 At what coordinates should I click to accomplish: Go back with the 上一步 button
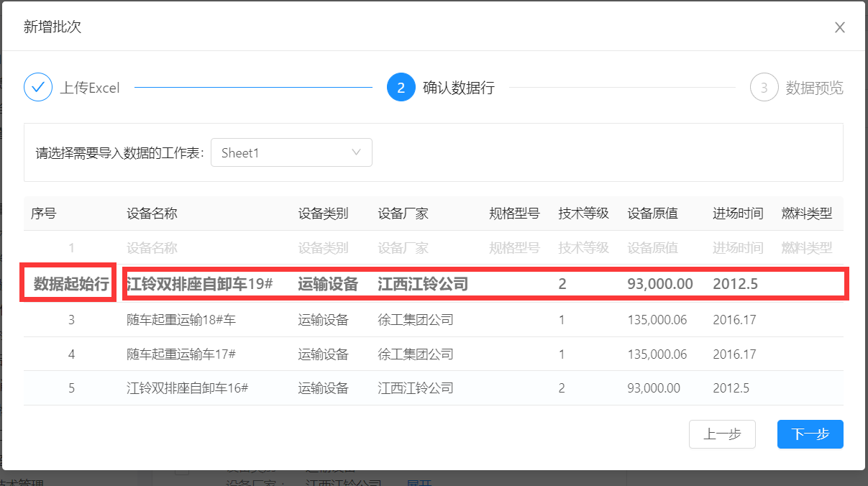pyautogui.click(x=722, y=434)
